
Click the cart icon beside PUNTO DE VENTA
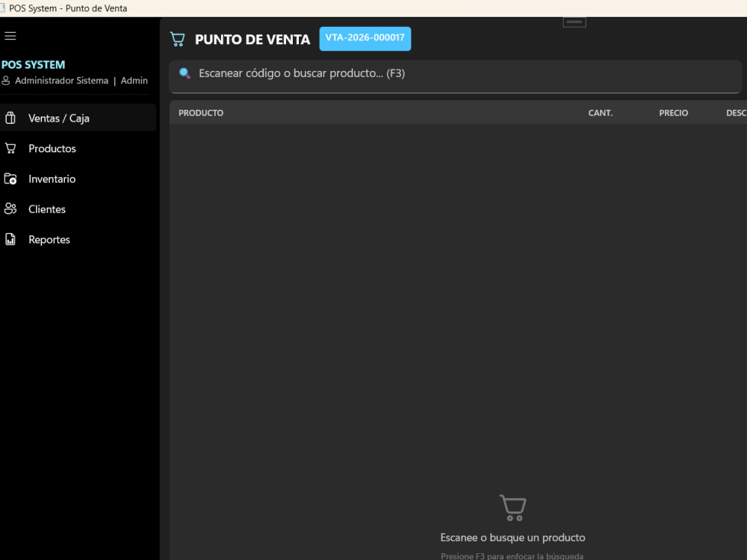[178, 39]
